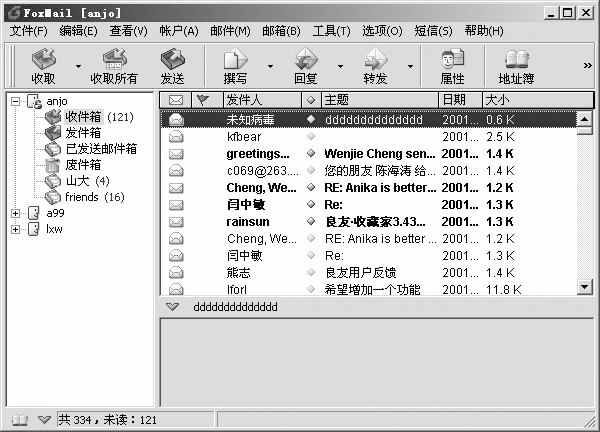Open the 山大 (4) mail folder
This screenshot has height=432, width=600.
coord(77,181)
